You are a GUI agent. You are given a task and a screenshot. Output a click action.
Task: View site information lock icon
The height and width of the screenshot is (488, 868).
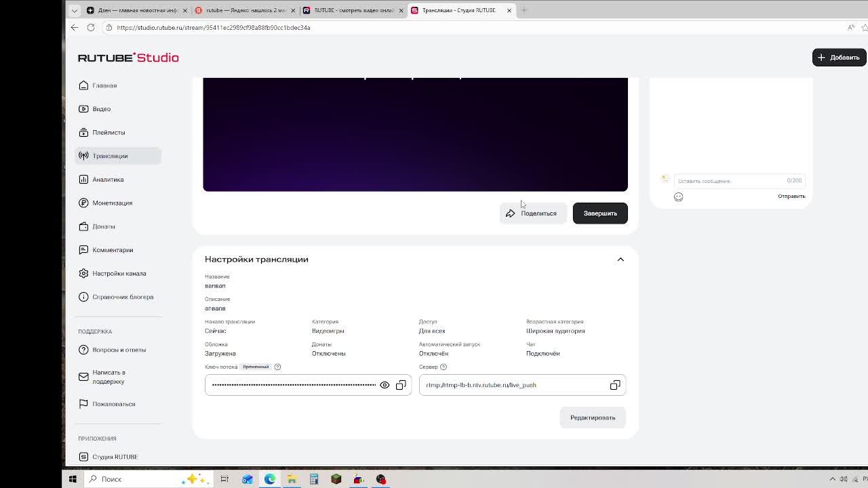108,28
